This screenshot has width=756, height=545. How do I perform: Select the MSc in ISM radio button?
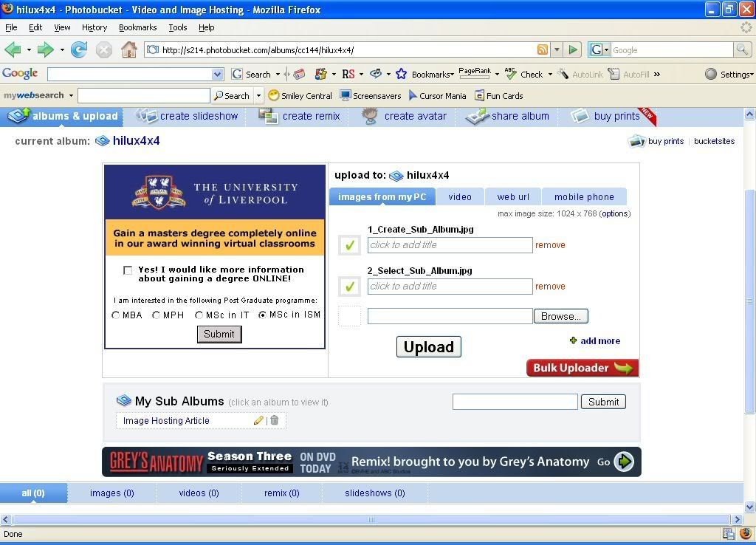(x=262, y=315)
